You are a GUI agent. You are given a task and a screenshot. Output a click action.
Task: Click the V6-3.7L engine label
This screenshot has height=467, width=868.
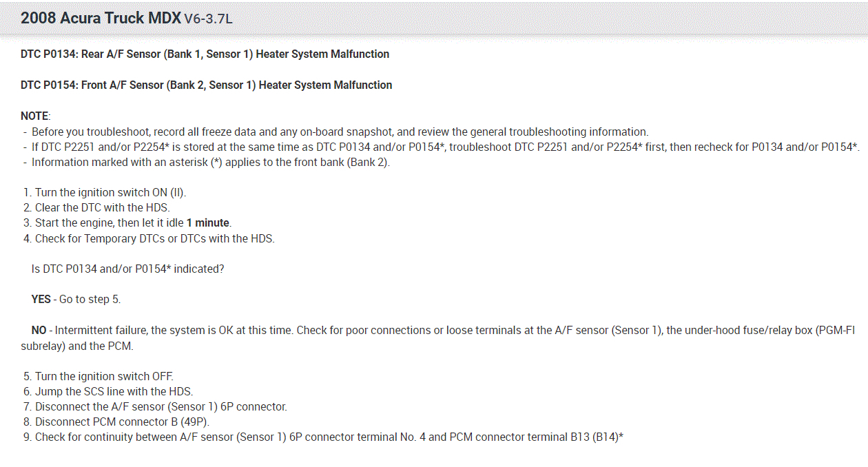coord(208,19)
